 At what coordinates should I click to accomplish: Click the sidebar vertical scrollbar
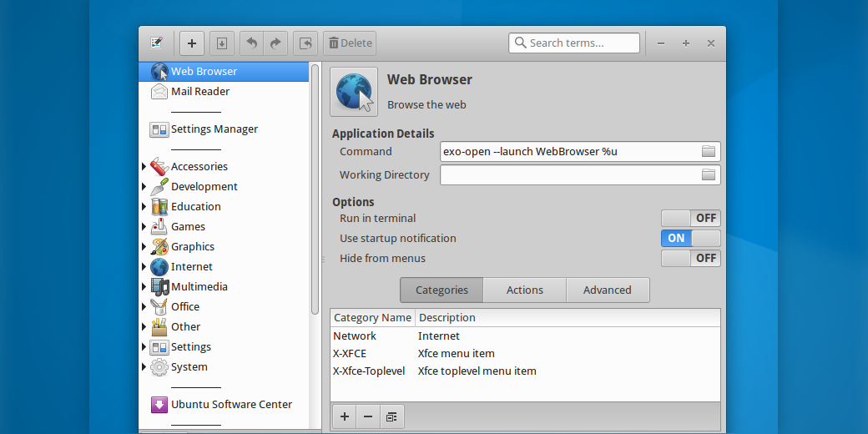click(x=315, y=189)
